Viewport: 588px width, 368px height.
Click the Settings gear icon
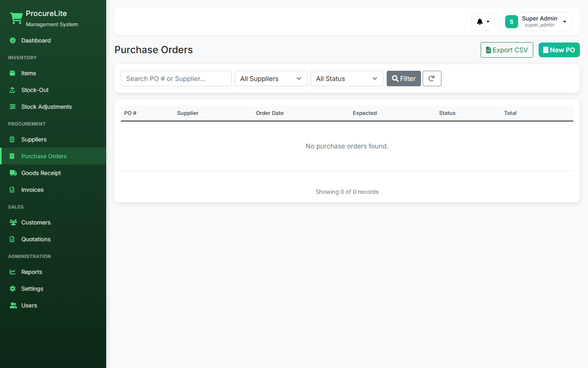[13, 289]
